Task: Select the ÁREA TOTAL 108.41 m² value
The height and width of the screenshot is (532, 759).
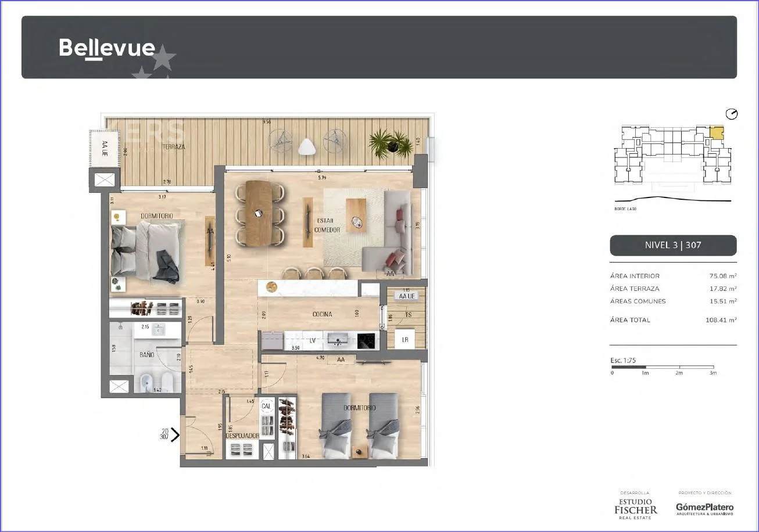Action: (x=721, y=320)
